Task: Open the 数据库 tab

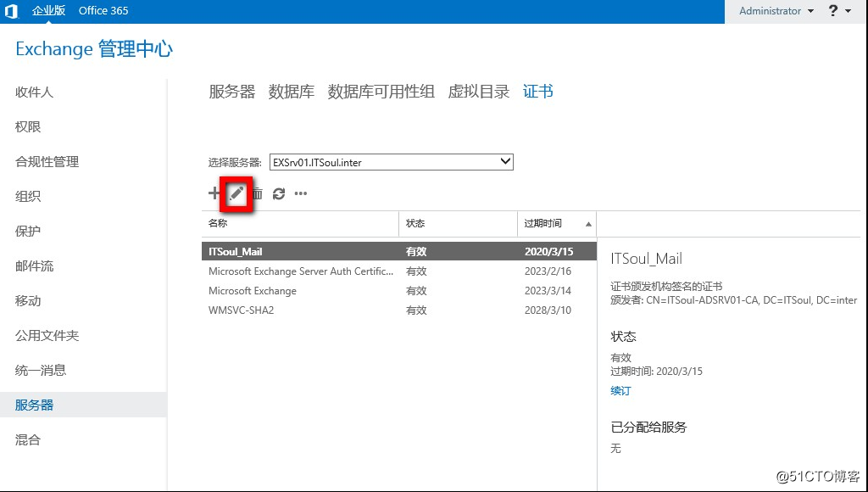Action: (x=292, y=92)
